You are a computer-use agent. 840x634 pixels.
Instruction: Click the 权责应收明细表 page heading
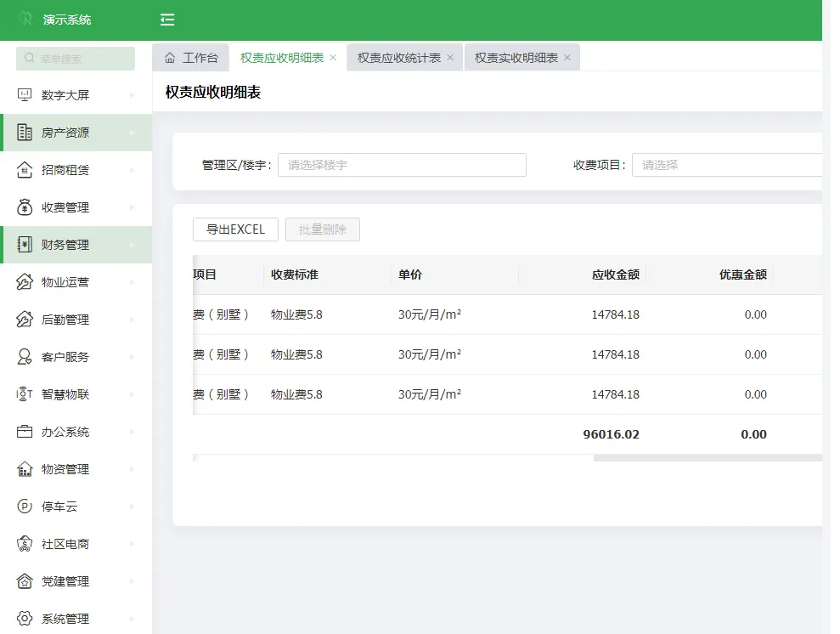[x=213, y=92]
